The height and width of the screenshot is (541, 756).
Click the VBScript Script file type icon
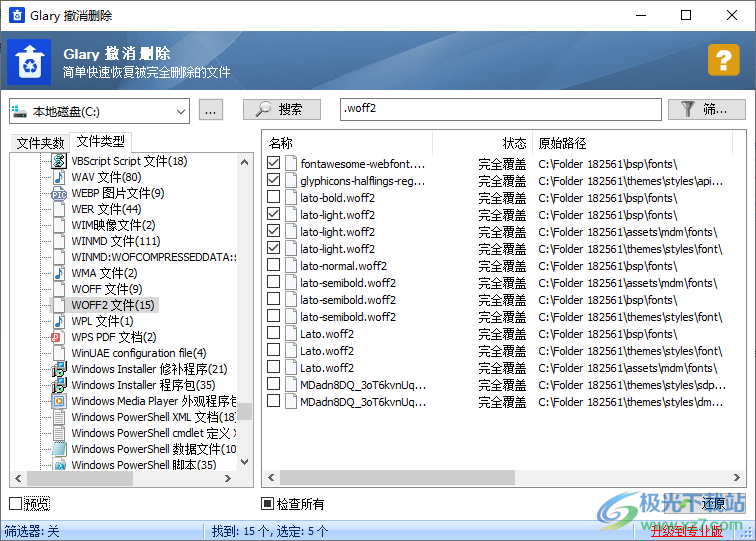[x=59, y=161]
